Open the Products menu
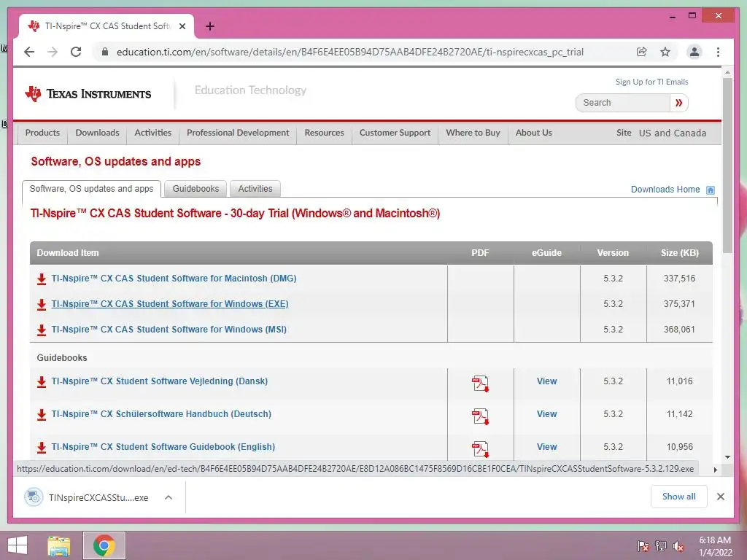The image size is (747, 560). [42, 133]
